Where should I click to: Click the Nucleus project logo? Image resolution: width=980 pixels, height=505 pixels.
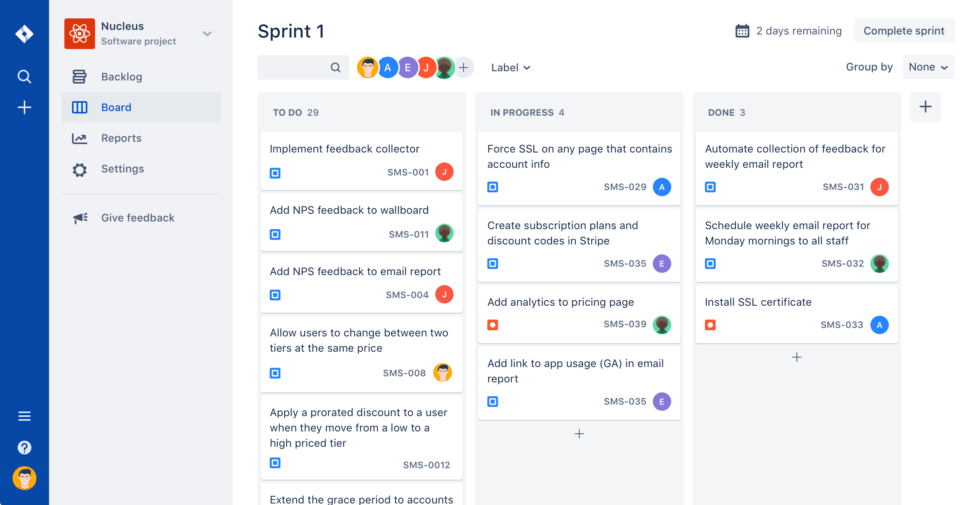(79, 34)
